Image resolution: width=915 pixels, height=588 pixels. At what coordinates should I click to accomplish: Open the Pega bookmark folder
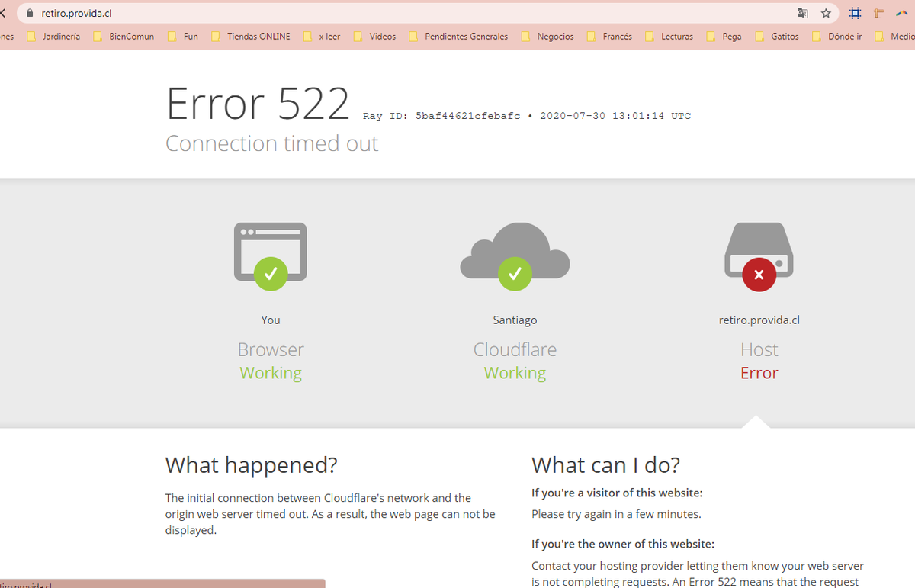coord(724,37)
